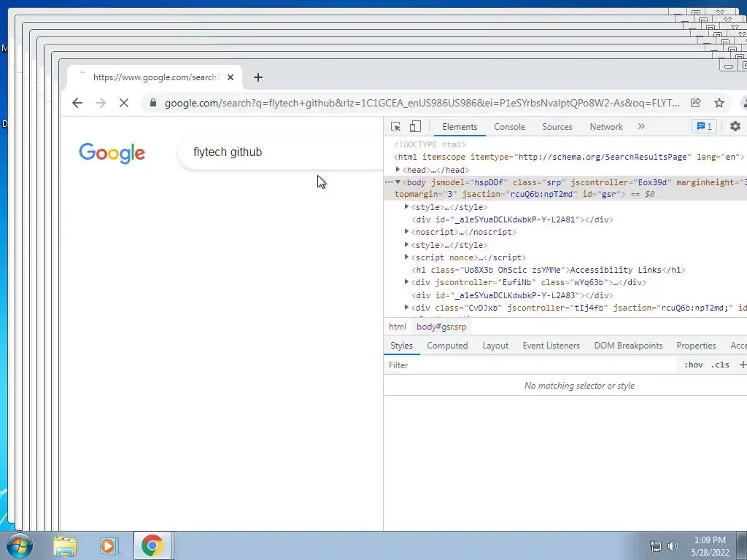
Task: Open the issues counter badge showing 1
Action: 704,127
